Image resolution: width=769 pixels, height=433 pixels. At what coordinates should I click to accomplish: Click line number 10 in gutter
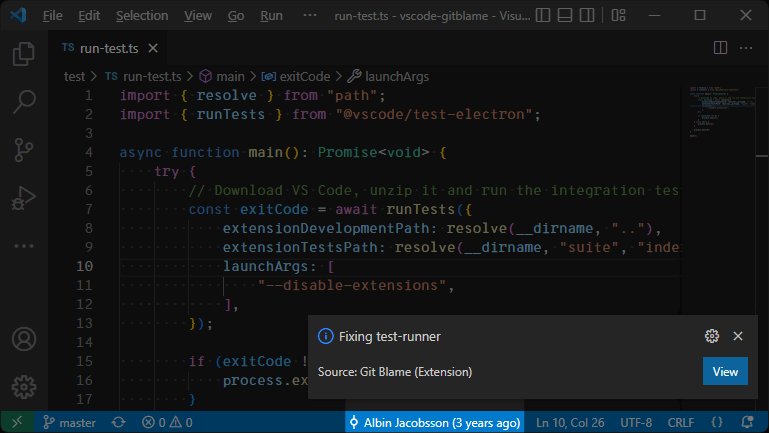pos(84,266)
